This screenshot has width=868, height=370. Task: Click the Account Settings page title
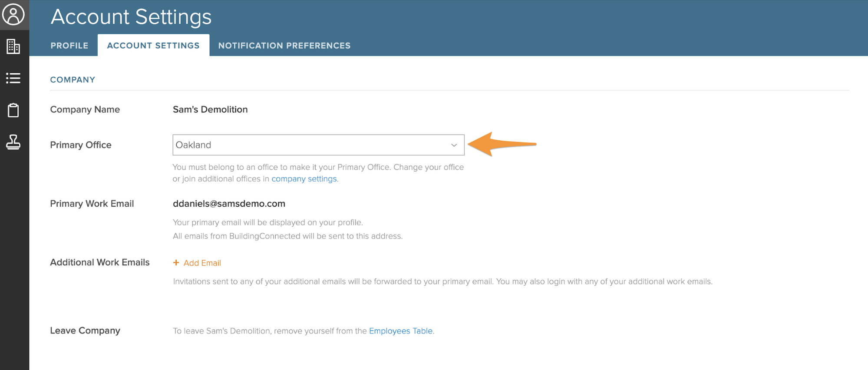tap(131, 17)
